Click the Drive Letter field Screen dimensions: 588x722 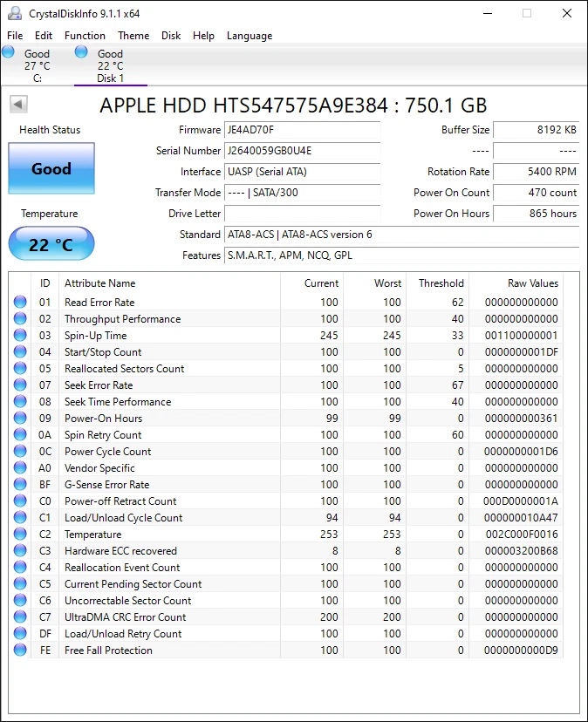tap(301, 214)
